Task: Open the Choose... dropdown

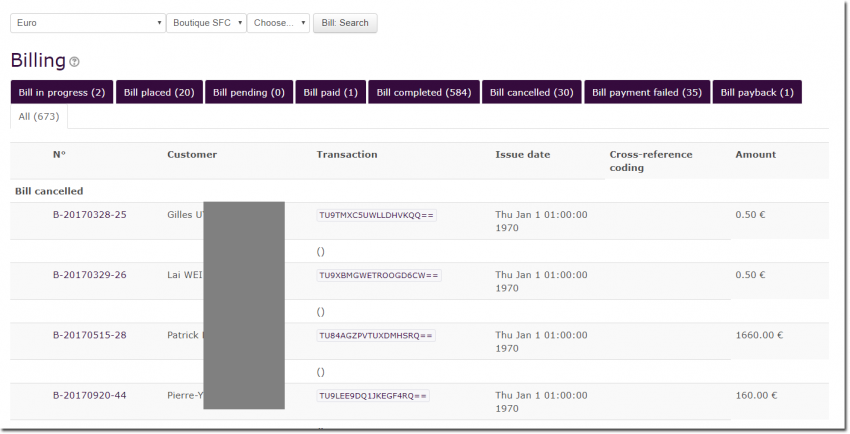Action: coord(279,23)
